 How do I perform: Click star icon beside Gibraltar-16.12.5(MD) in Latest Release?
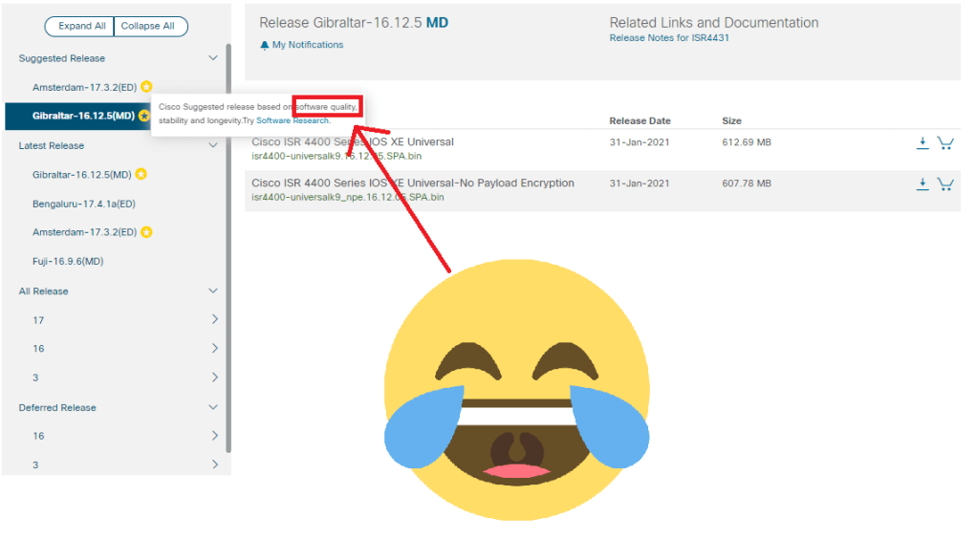(x=141, y=174)
